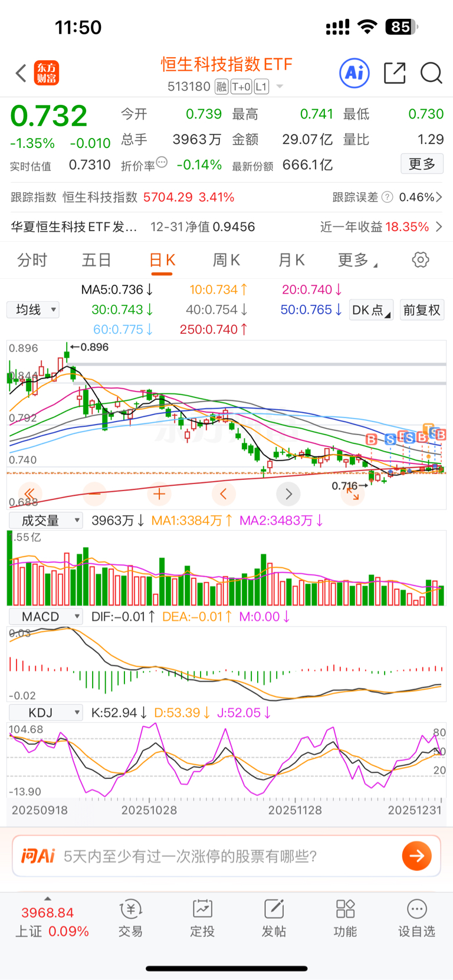Tap the 近一年收益 18.35% text
The height and width of the screenshot is (980, 453).
375,227
